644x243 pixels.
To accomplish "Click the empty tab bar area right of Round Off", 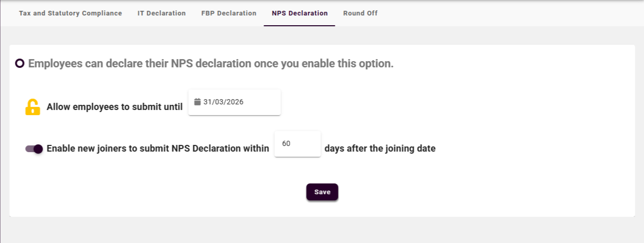I will coord(508,13).
